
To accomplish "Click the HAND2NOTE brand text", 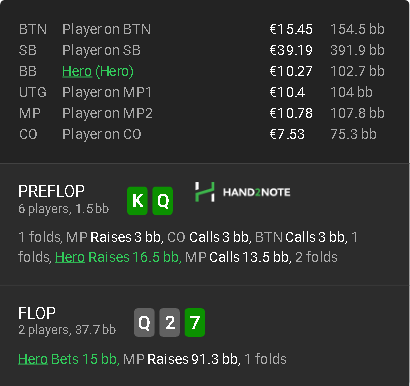I will [x=256, y=192].
